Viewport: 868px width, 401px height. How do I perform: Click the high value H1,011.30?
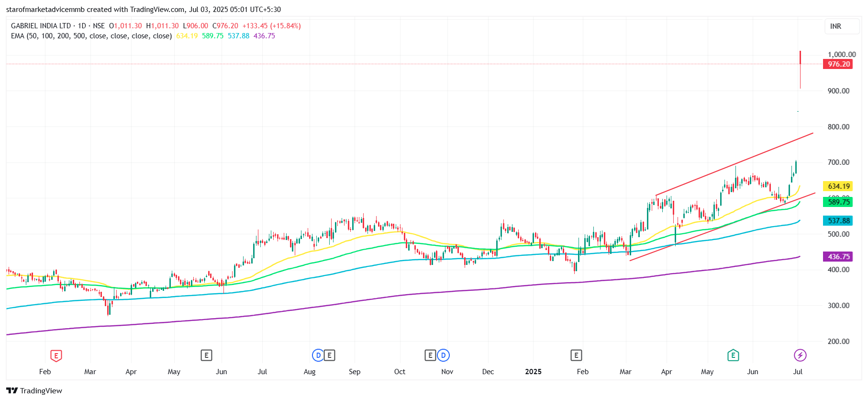point(162,26)
